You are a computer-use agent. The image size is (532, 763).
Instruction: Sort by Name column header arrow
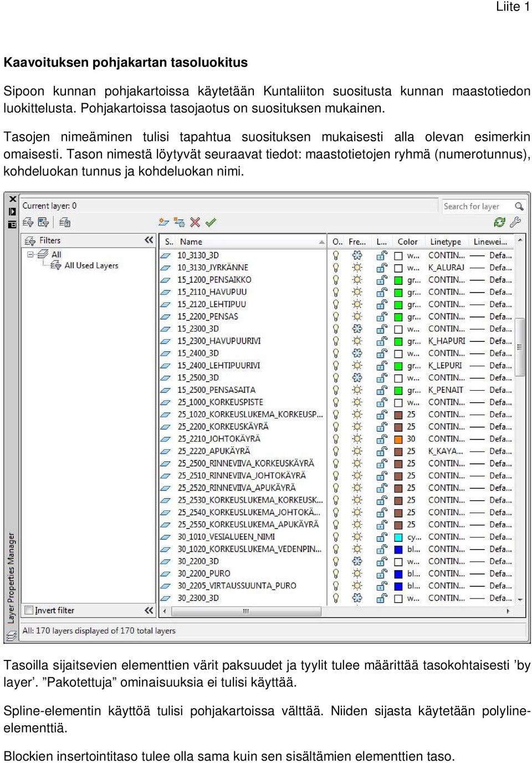click(322, 242)
